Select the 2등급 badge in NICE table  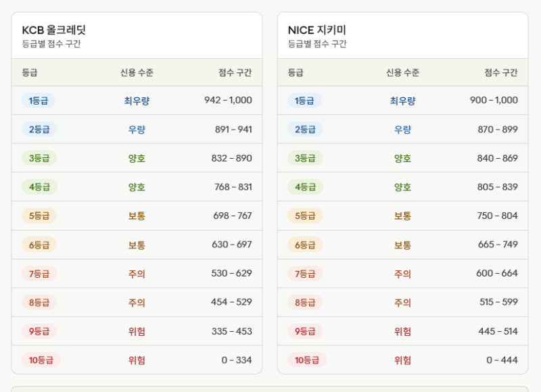pos(305,129)
